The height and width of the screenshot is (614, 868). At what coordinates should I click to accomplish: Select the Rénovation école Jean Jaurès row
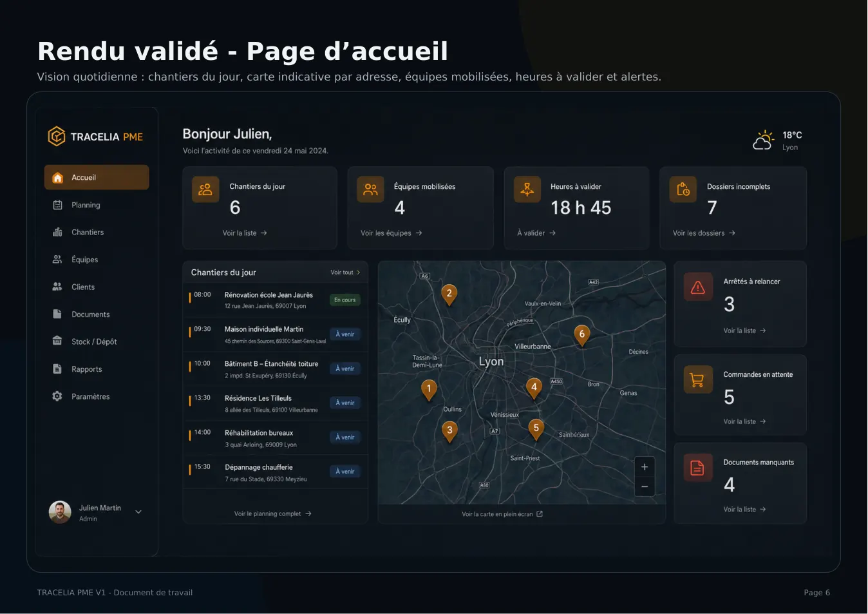(276, 300)
